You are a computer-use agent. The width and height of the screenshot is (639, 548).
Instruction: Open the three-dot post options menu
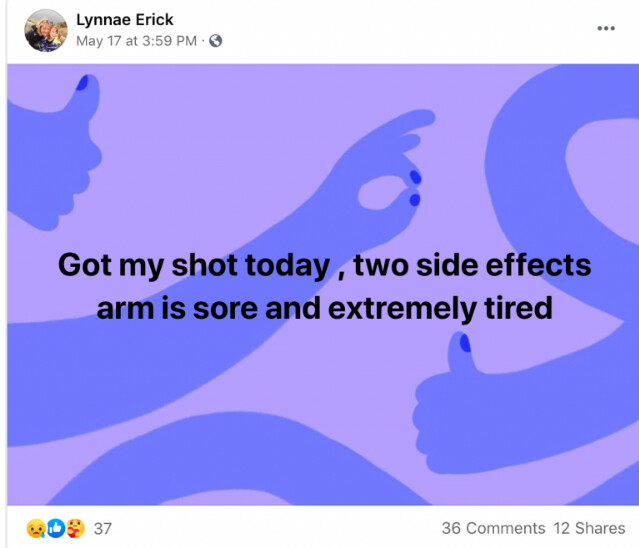tap(606, 28)
